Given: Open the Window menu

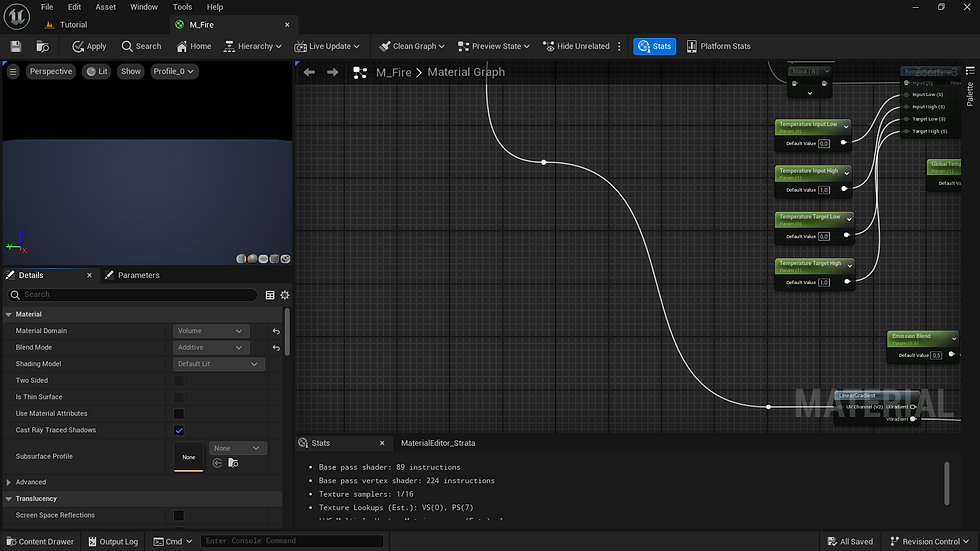Looking at the screenshot, I should 144,7.
